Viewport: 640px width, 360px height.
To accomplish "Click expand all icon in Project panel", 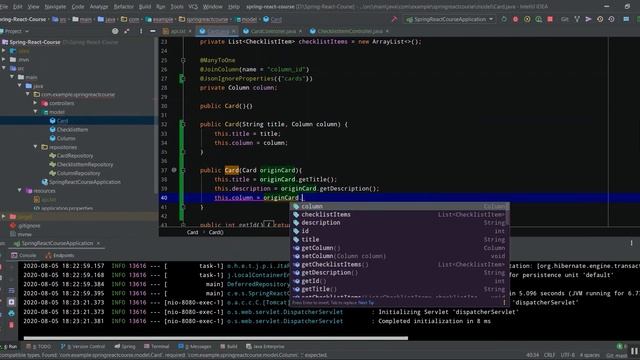I will [127, 31].
